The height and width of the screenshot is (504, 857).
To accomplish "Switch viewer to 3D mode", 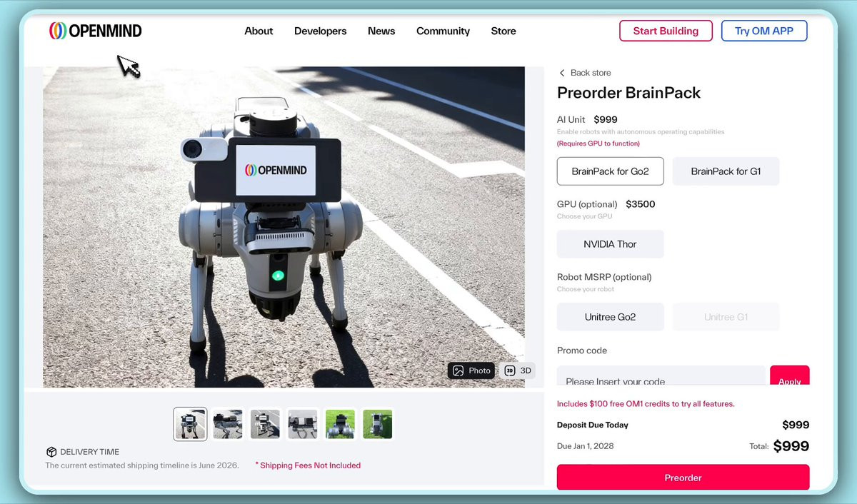I will 518,371.
